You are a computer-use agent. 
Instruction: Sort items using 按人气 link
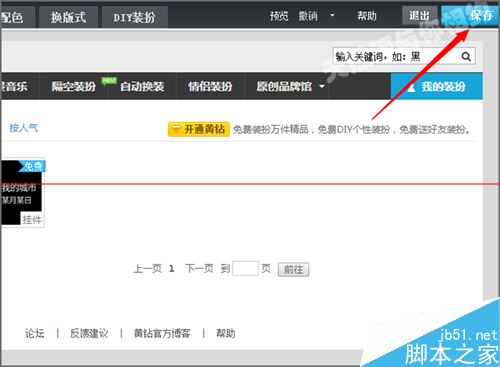23,127
